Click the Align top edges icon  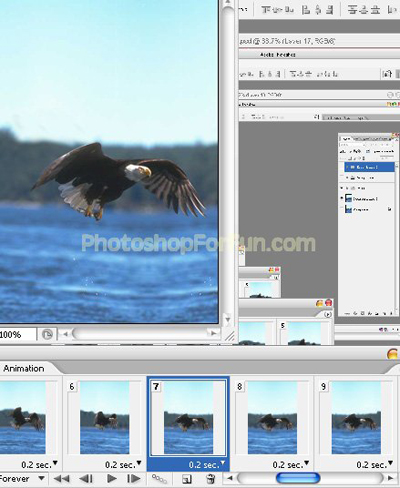pos(266,9)
